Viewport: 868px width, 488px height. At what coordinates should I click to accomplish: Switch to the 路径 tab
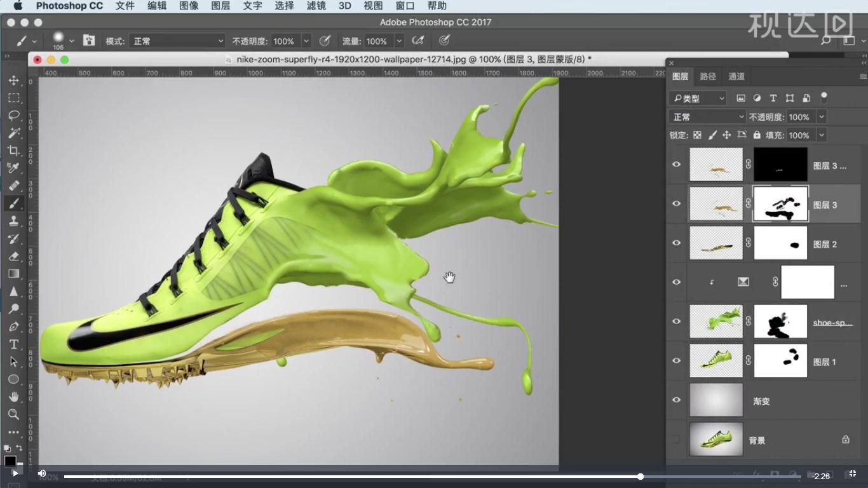pos(708,76)
